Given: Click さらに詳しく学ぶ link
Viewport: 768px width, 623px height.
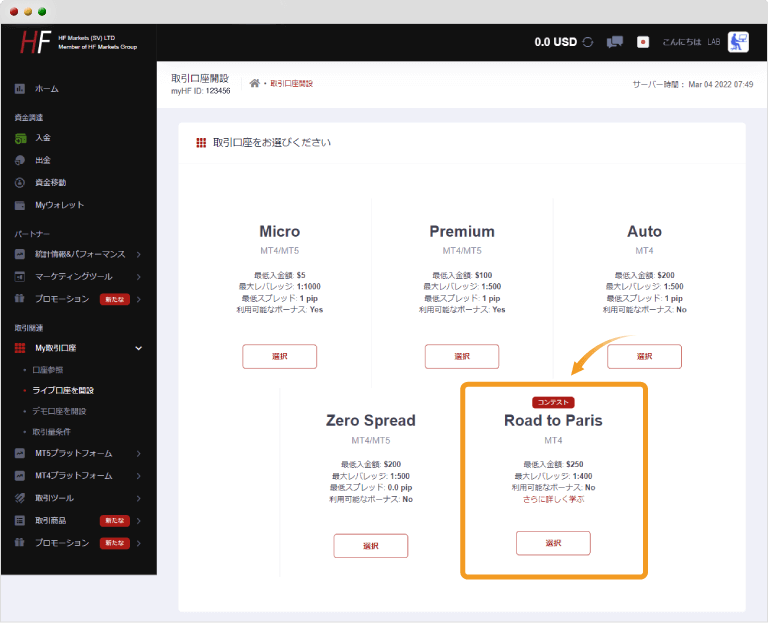Looking at the screenshot, I should pyautogui.click(x=553, y=499).
